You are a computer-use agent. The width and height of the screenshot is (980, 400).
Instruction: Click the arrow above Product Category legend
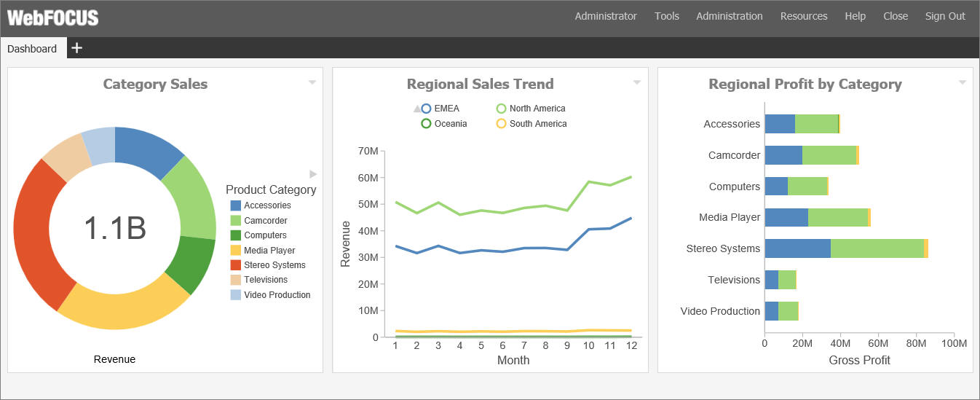coord(313,174)
